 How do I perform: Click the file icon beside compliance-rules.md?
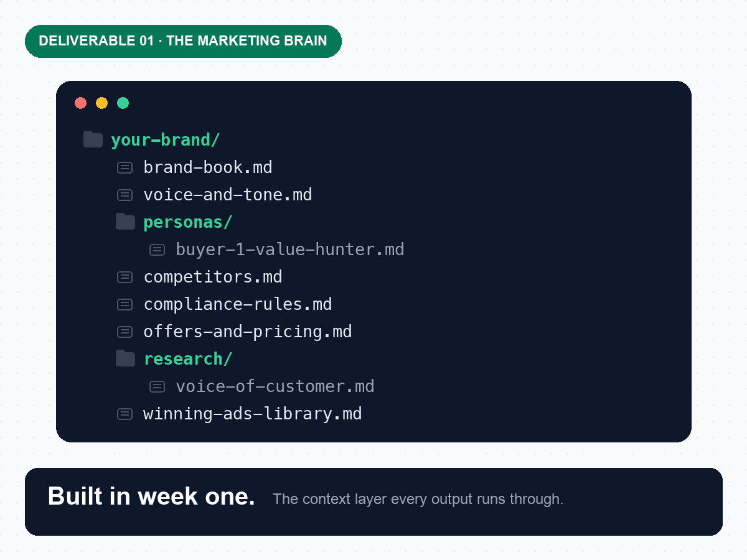coord(125,304)
